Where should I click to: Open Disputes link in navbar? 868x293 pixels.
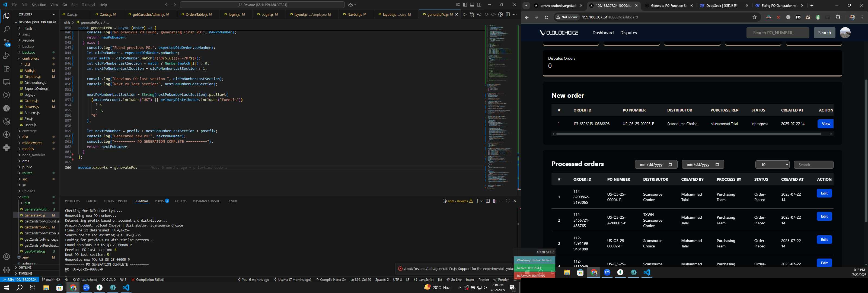(x=628, y=33)
